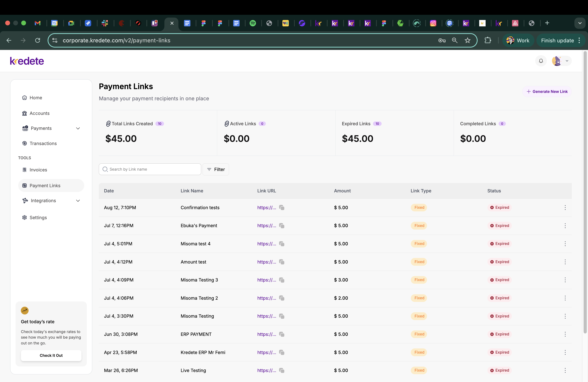Select Transactions in the sidebar

coord(43,143)
